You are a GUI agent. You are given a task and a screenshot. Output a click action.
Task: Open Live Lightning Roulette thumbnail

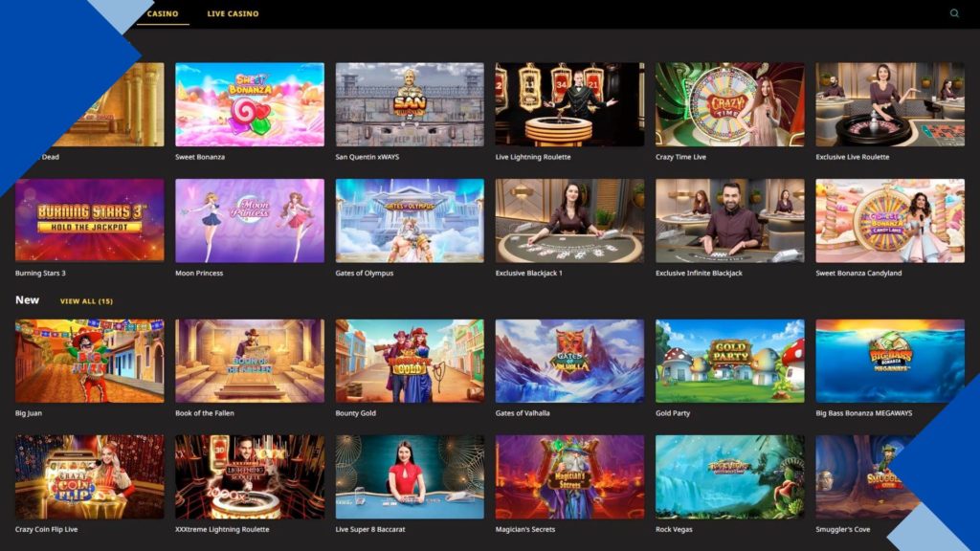pyautogui.click(x=569, y=104)
